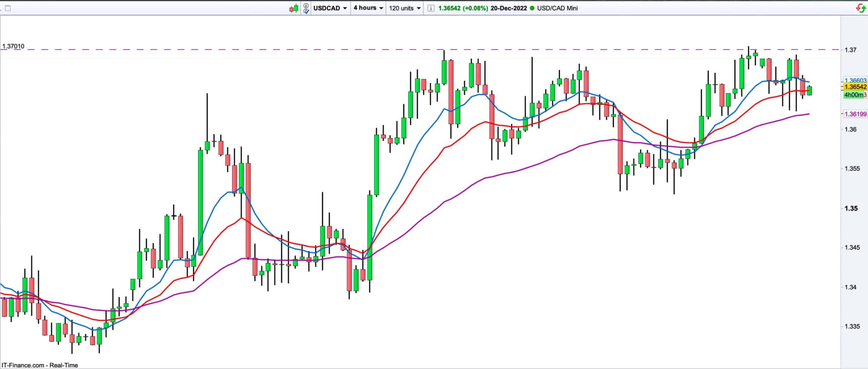Click the small window icon at top-left
Viewport: 868px width, 369px height.
pyautogui.click(x=8, y=8)
